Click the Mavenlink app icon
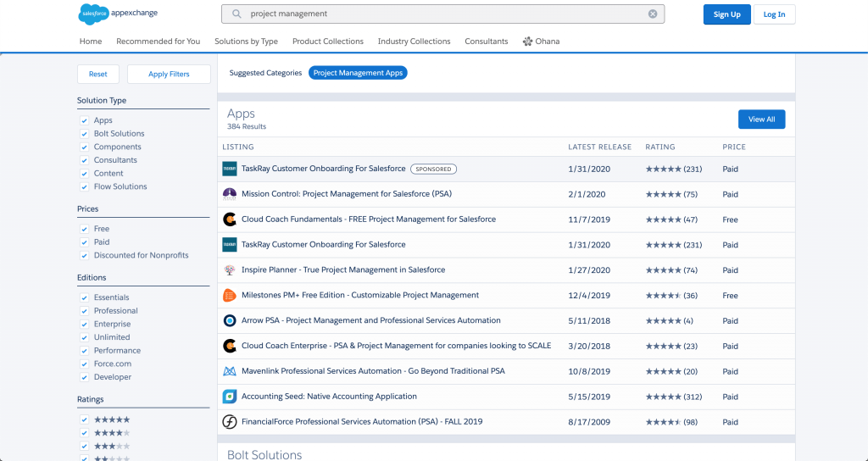Screen dimensions: 868x461 point(230,371)
